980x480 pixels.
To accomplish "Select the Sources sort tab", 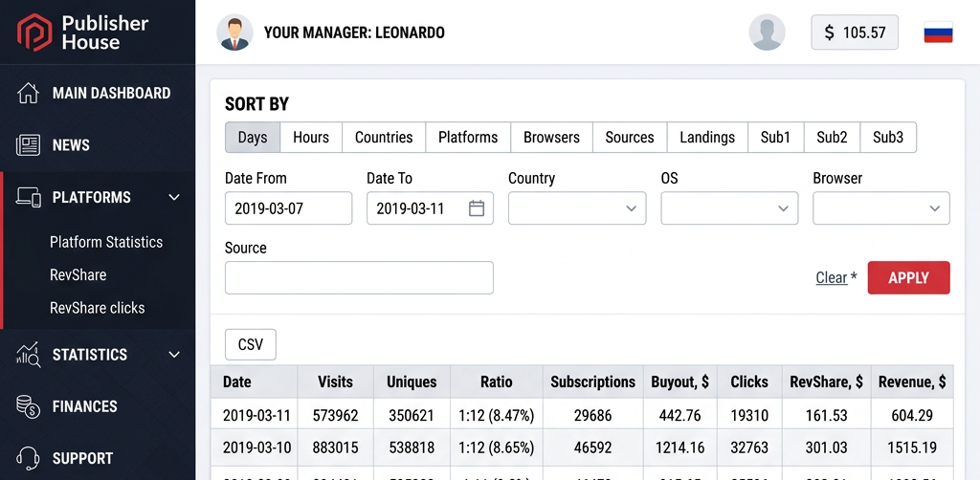I will coord(630,138).
